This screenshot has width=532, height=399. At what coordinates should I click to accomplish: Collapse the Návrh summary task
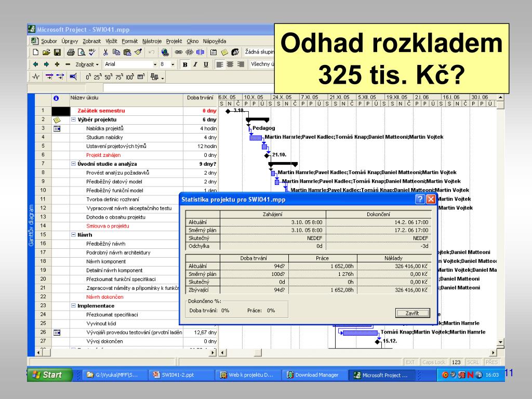[73, 234]
